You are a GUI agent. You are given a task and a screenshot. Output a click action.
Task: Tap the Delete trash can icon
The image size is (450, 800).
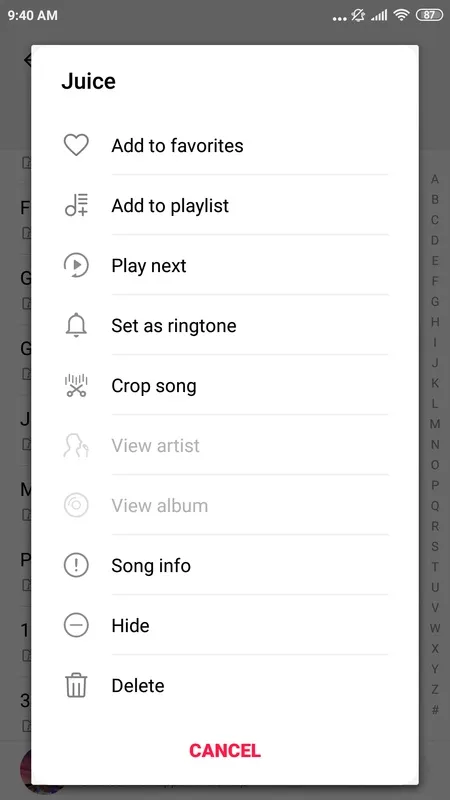tap(76, 685)
